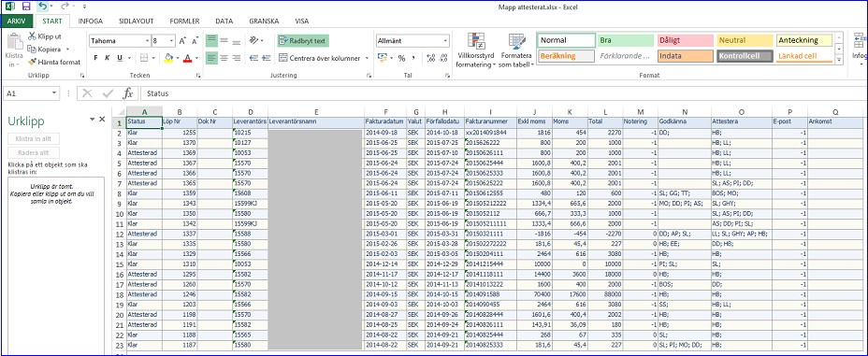The height and width of the screenshot is (356, 868).
Task: Open the ARKIV file tab
Action: point(17,21)
